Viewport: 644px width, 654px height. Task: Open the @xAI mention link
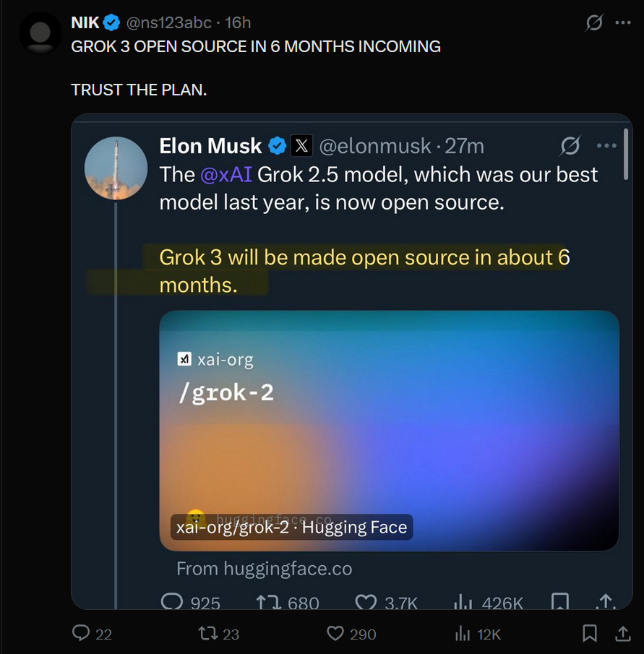coord(226,174)
